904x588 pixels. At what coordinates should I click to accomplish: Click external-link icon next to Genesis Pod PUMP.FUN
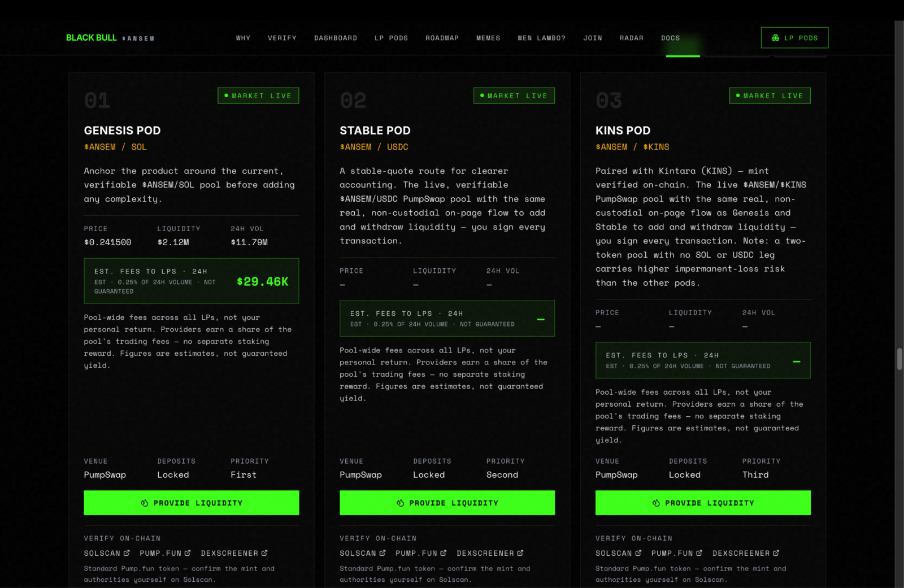tap(188, 553)
